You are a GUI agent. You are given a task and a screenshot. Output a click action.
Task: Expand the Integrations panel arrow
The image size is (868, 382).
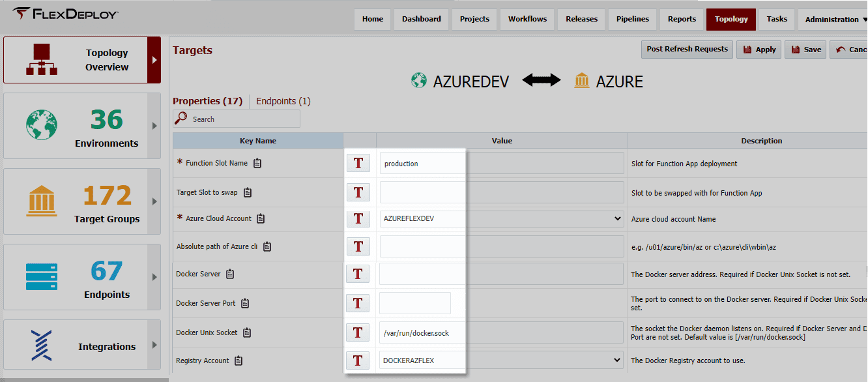154,345
